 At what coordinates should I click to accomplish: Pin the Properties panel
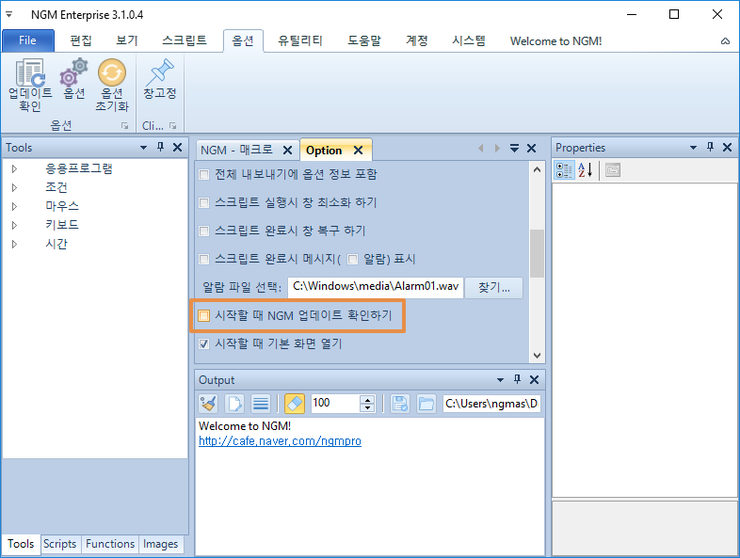(x=710, y=147)
